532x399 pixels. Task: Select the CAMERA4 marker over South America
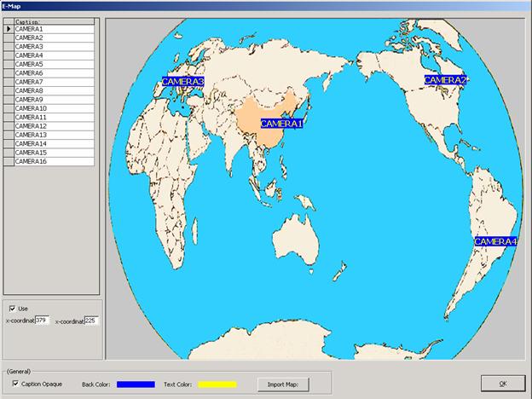click(x=495, y=242)
